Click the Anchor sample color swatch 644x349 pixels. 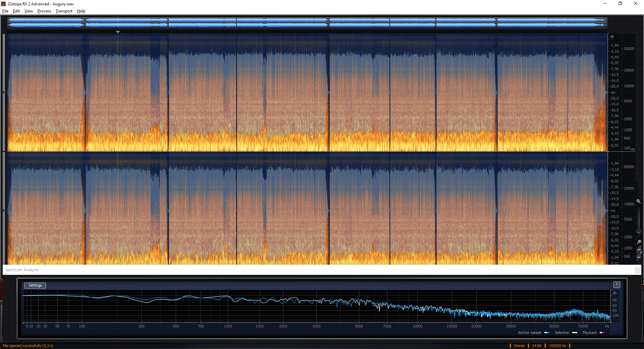(547, 333)
